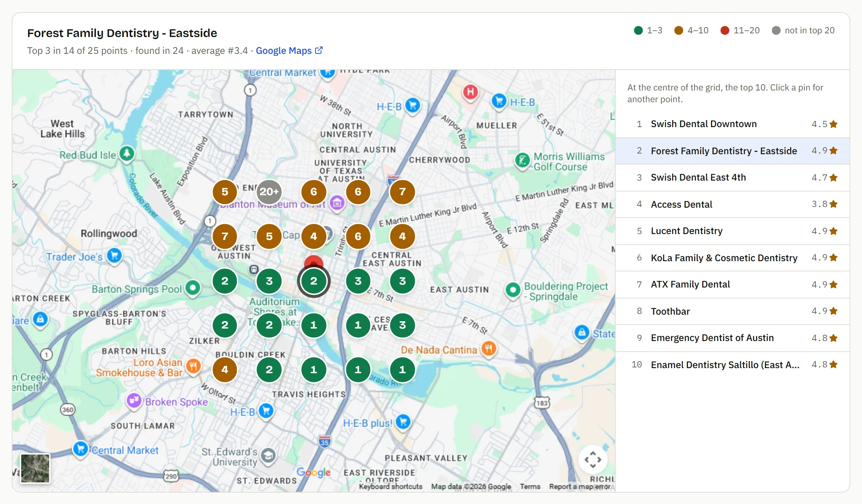Select the Lucent Dentistry row
Screen dimensions: 862x504
coord(733,231)
